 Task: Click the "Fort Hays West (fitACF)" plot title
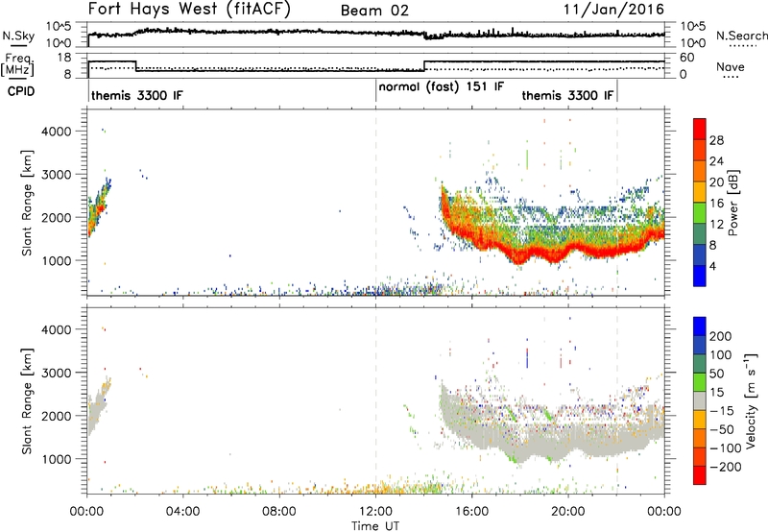[x=189, y=10]
